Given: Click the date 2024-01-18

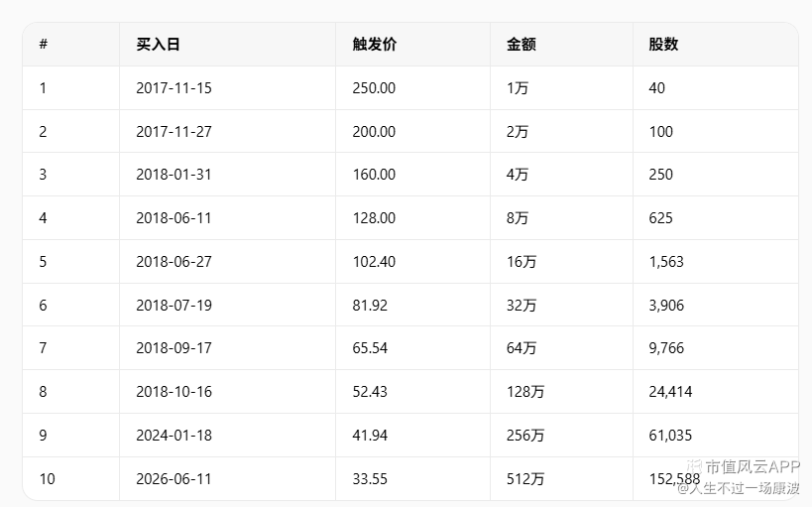Looking at the screenshot, I should (x=174, y=435).
